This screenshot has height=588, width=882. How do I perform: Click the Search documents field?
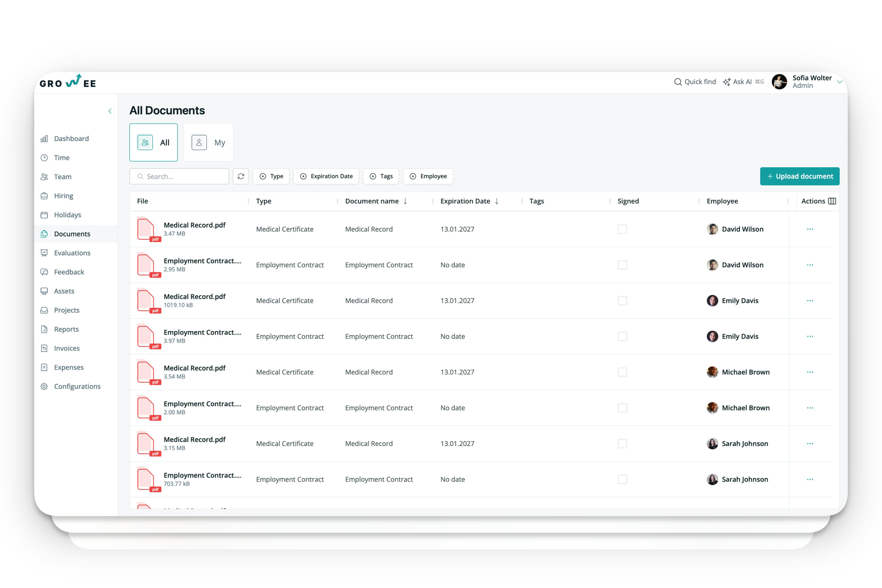[x=179, y=176]
